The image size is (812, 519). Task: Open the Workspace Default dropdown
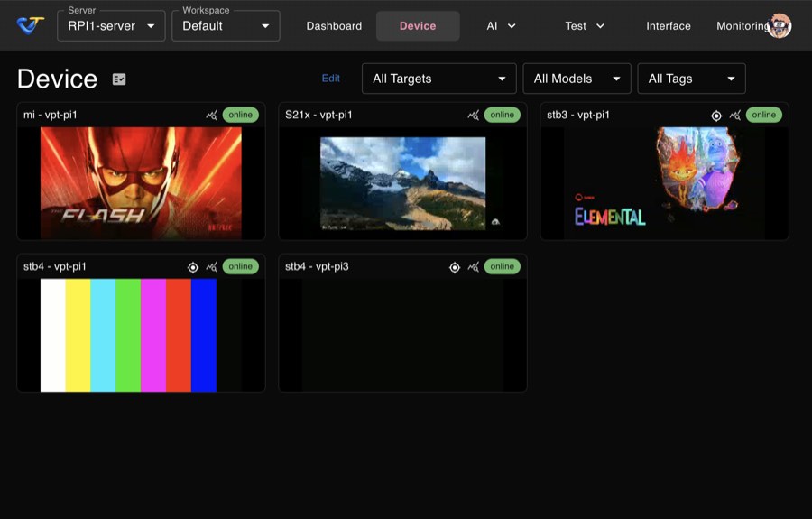[x=226, y=26]
